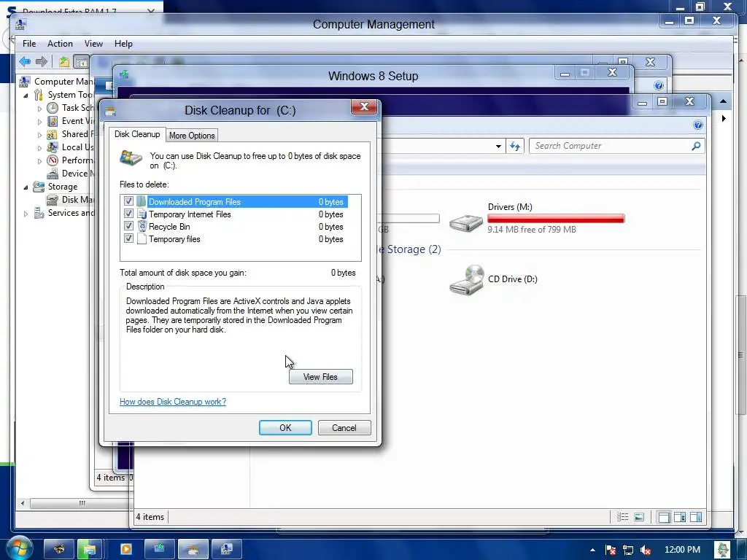Open the Windows Start orb
747x560 pixels.
[20, 548]
